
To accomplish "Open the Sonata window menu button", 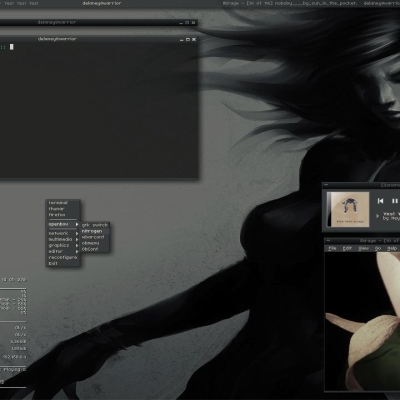I will tap(326, 185).
